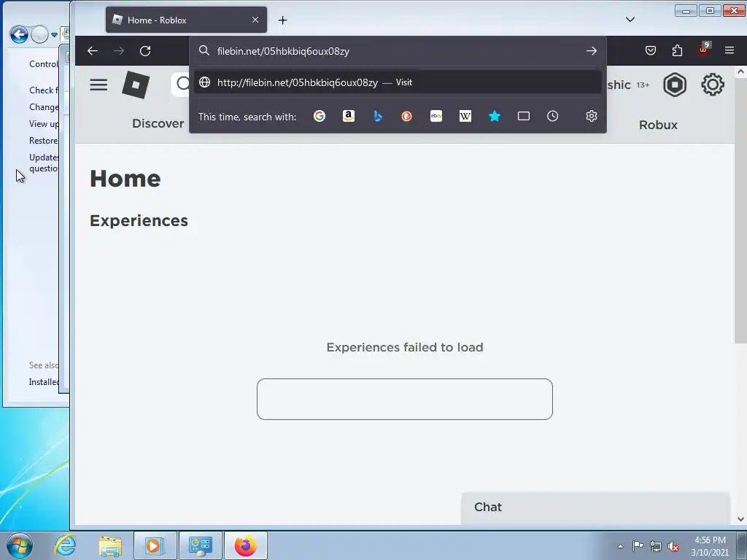Viewport: 747px width, 560px height.
Task: Open recent pages dropdown in Control Panel window
Action: tap(54, 35)
